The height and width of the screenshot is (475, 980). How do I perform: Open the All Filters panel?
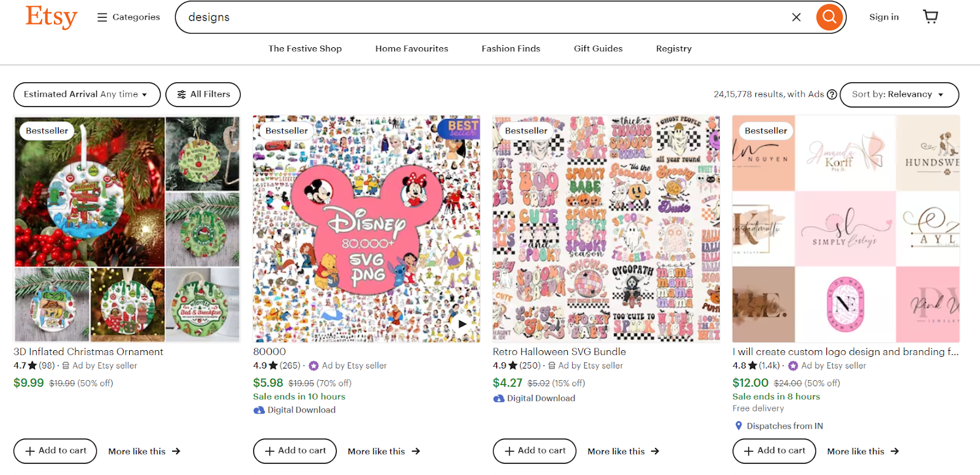203,94
